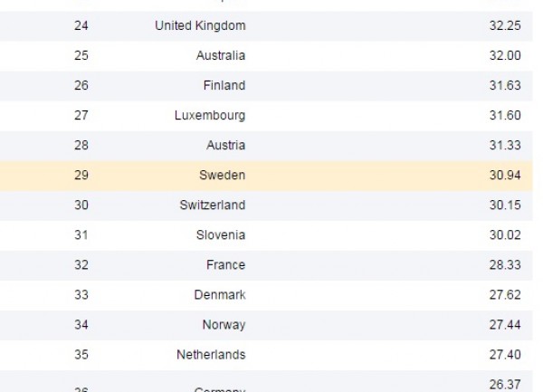543x392 pixels.
Task: Click rank number 29
Action: pyautogui.click(x=81, y=176)
